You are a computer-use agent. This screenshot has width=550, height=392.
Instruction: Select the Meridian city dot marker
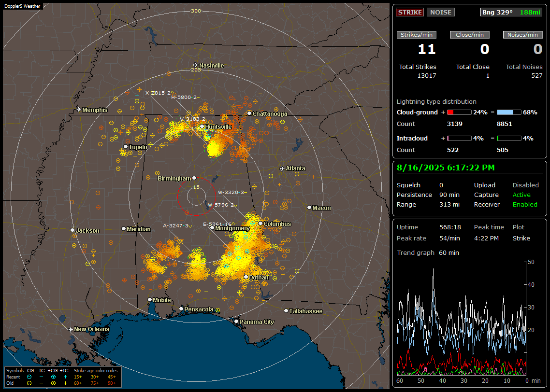click(x=123, y=229)
